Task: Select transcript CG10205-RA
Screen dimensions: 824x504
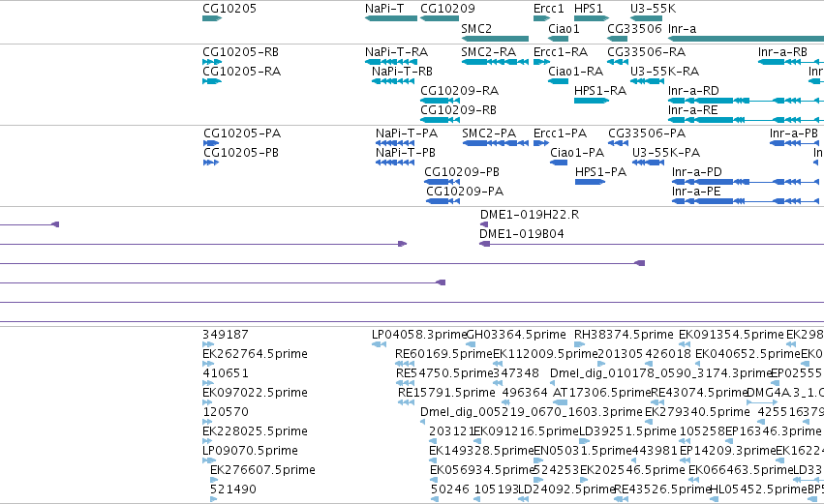Action: (x=212, y=81)
